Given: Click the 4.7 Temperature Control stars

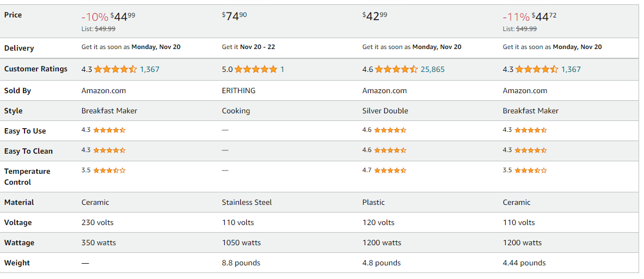Looking at the screenshot, I should click(390, 170).
